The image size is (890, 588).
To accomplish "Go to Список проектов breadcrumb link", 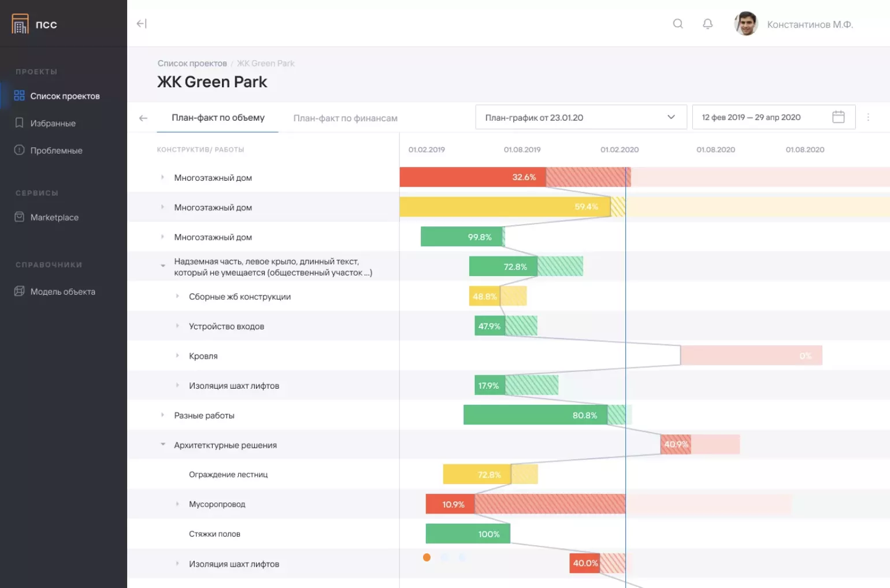I will point(192,64).
